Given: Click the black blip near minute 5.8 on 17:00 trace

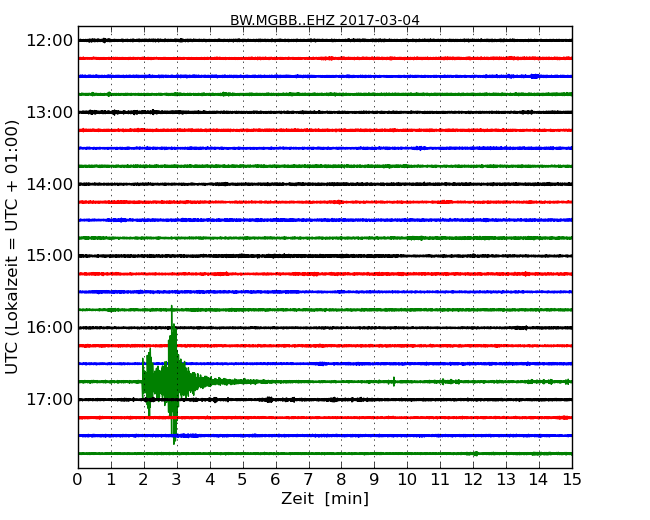Looking at the screenshot, I should point(269,400).
